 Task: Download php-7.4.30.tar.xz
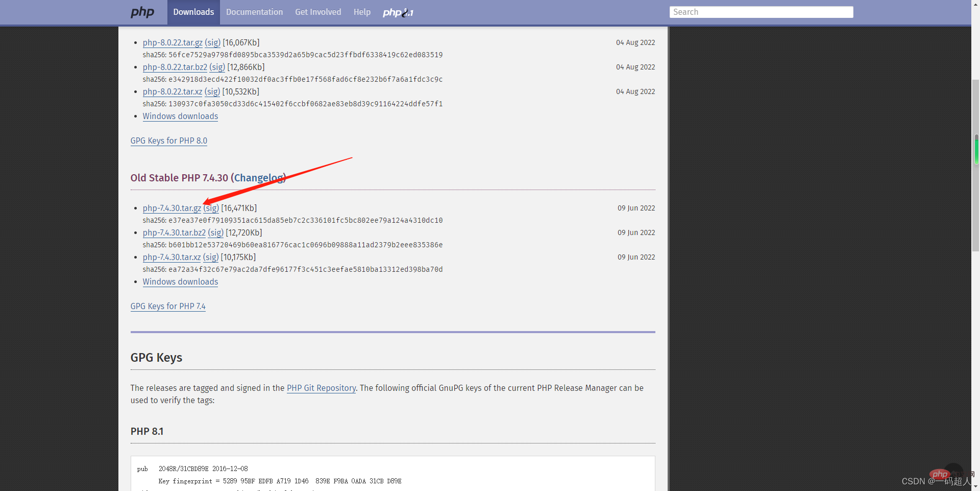tap(171, 257)
